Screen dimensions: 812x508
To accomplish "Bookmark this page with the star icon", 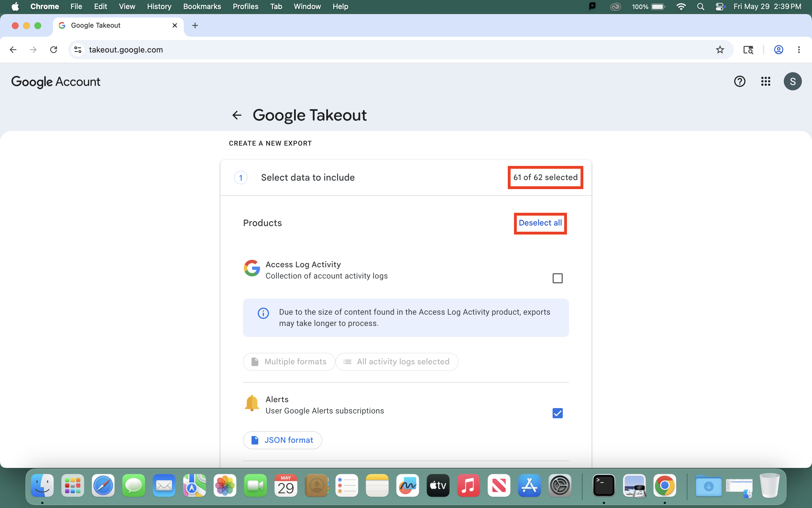I will 720,50.
